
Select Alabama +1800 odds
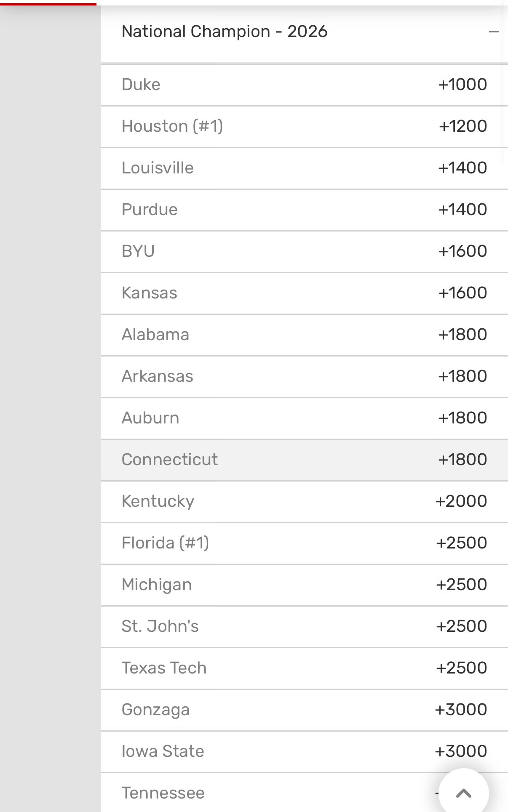tap(305, 335)
